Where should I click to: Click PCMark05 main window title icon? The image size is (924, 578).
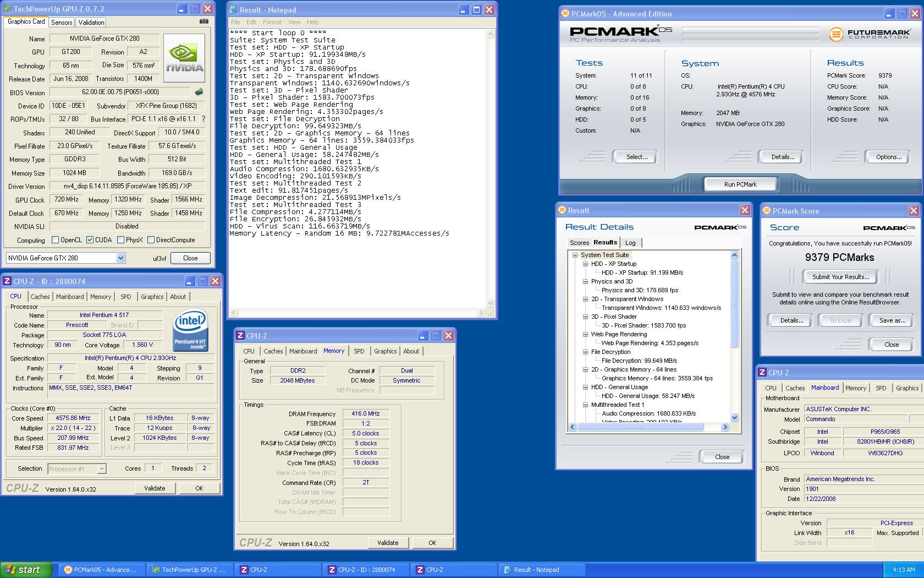pos(565,14)
